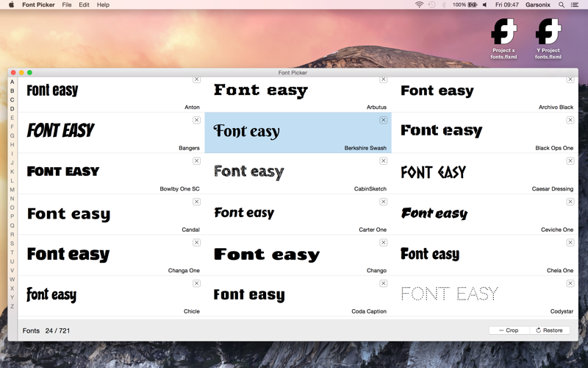Open Spotlight search in menu bar
The width and height of the screenshot is (588, 368).
pos(562,5)
